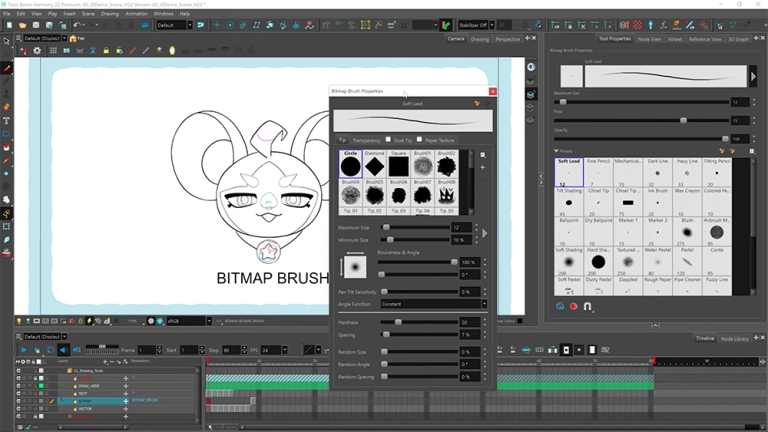Pick the Square brush tip

click(398, 165)
